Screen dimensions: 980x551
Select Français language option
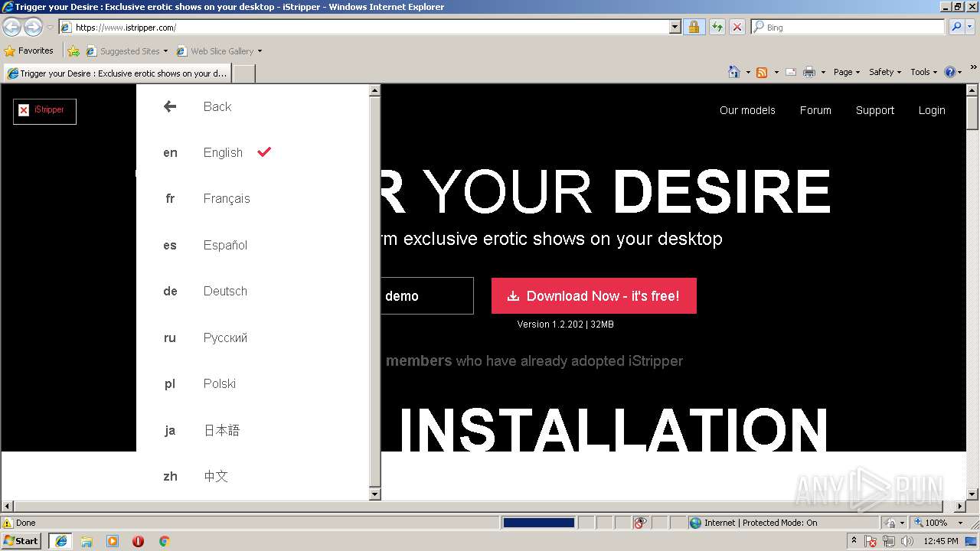(227, 198)
